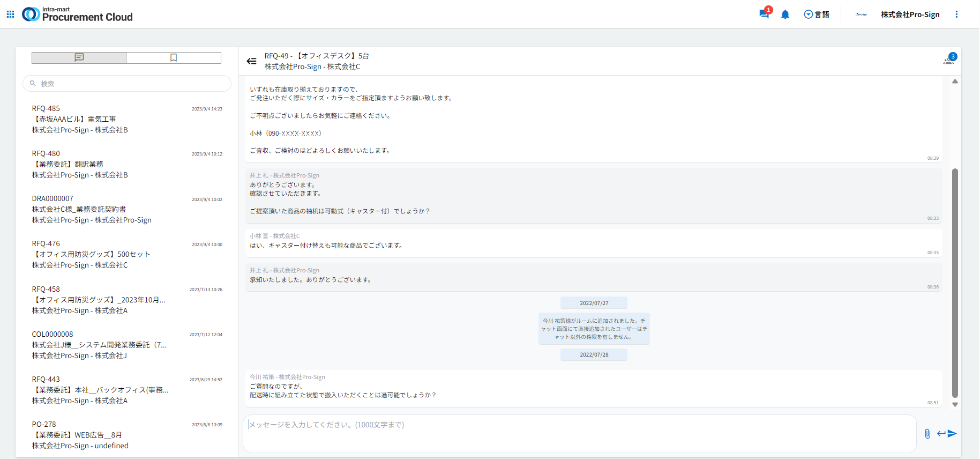The height and width of the screenshot is (459, 980).
Task: Click the 2023/9/4 14:23 timestamp
Action: [207, 109]
